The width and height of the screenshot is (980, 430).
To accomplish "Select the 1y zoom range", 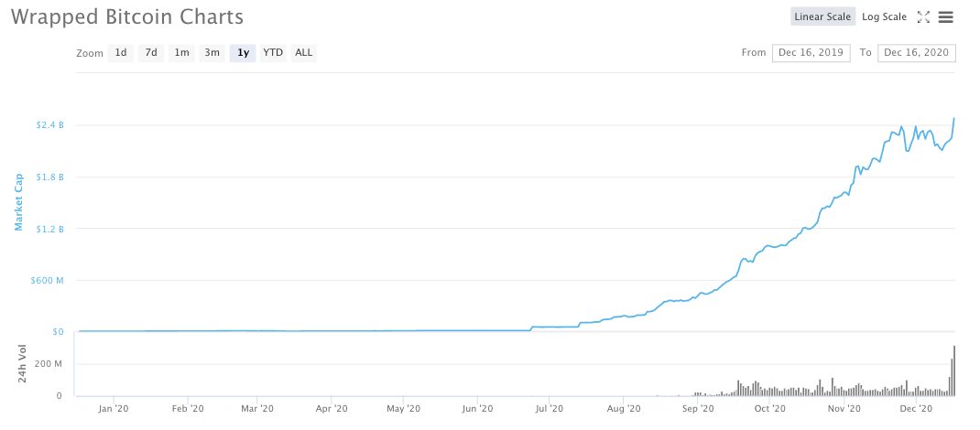I will tap(243, 53).
